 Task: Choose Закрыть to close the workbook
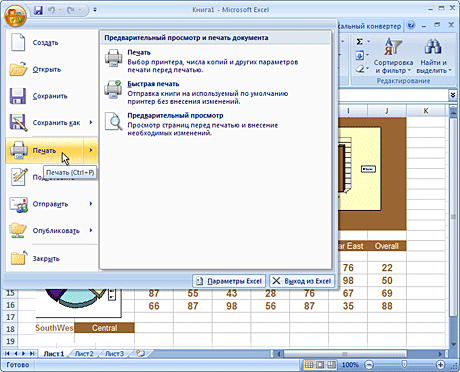tap(52, 258)
